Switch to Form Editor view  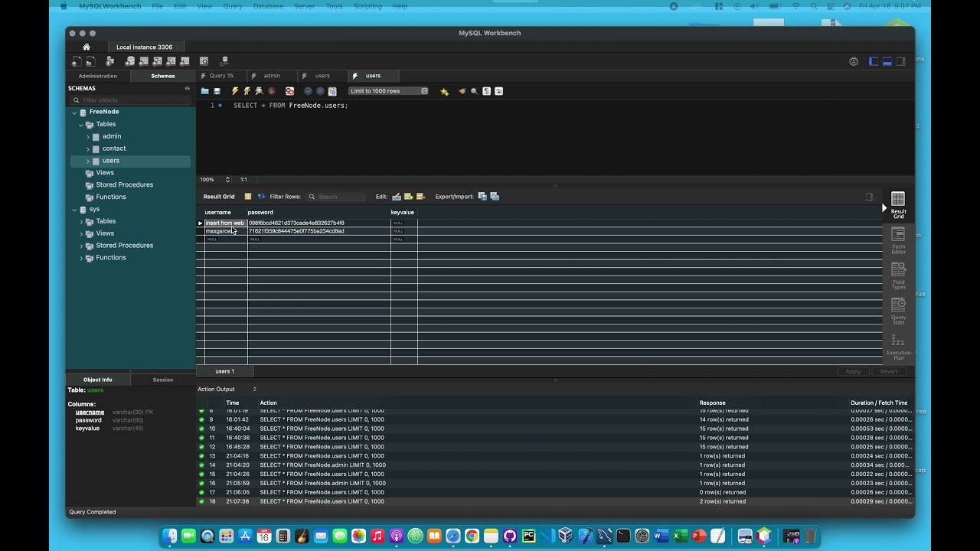coord(899,240)
